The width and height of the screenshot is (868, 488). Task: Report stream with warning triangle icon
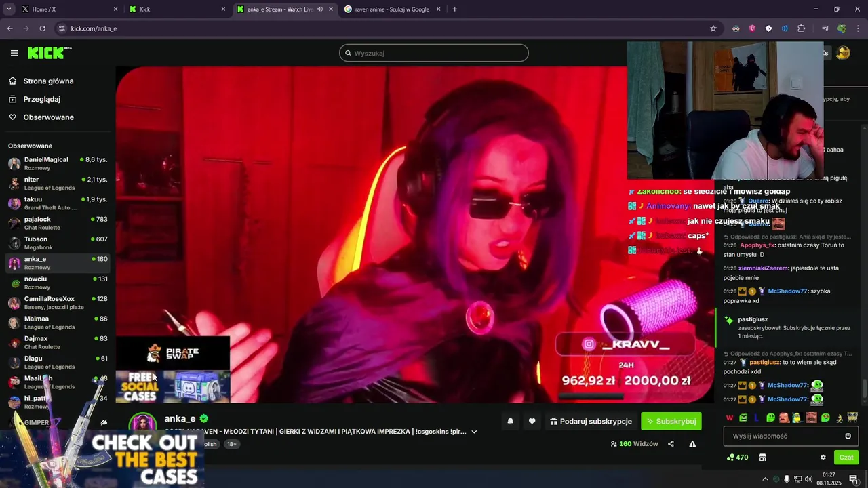click(x=692, y=444)
